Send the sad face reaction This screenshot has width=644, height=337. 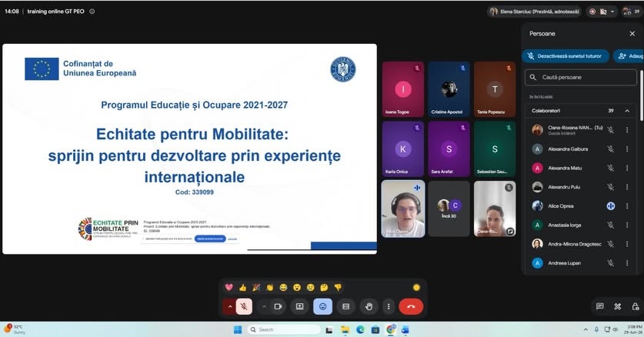point(311,287)
